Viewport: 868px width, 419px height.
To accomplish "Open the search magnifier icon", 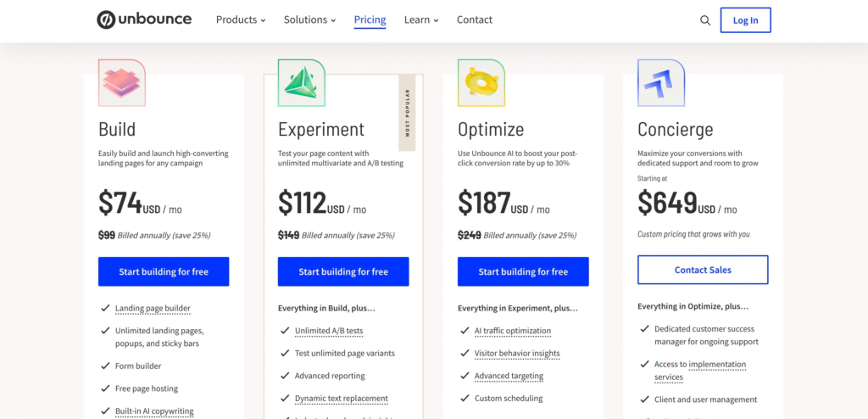I will pyautogui.click(x=705, y=20).
